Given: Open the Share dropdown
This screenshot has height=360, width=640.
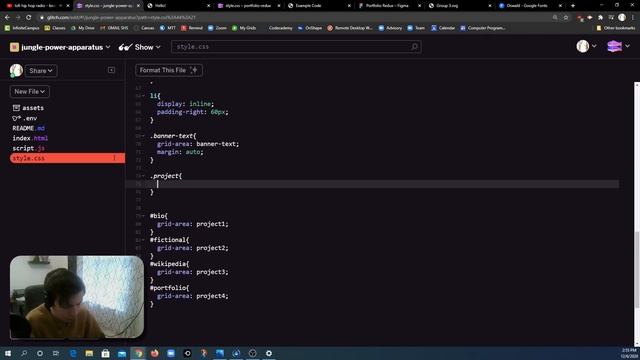Looking at the screenshot, I should tap(41, 71).
